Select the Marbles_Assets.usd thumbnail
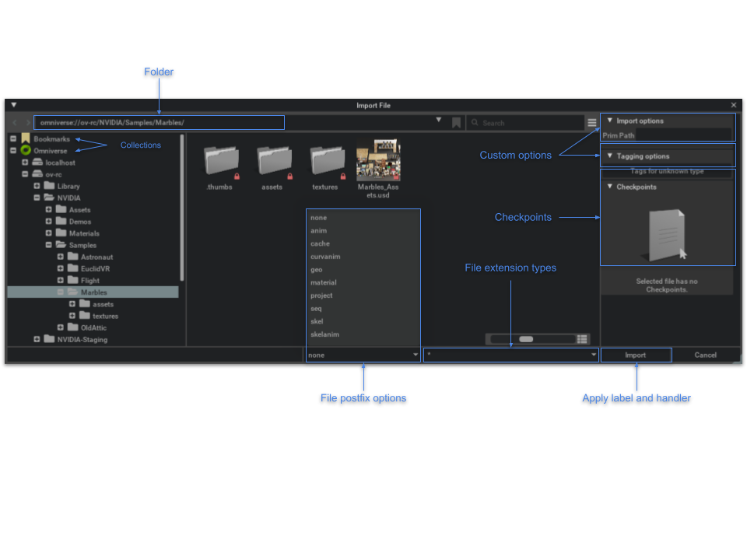747x560 pixels. (x=378, y=160)
